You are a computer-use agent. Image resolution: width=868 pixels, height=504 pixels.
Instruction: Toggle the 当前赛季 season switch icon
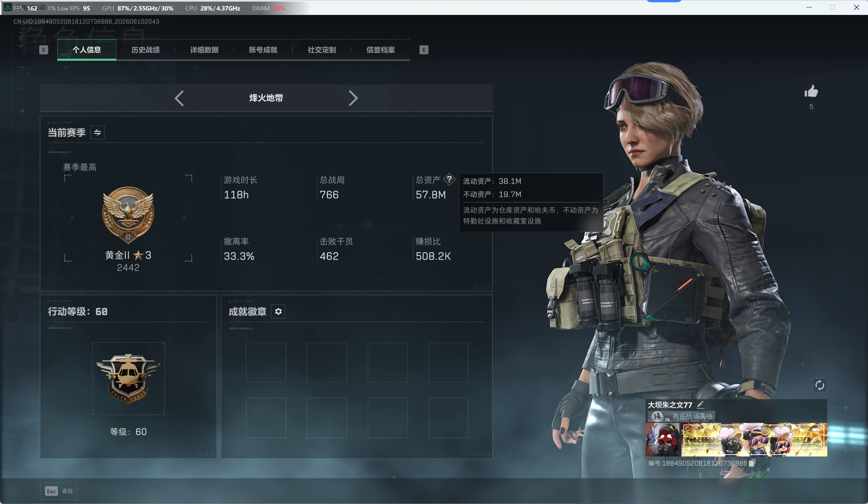[97, 132]
